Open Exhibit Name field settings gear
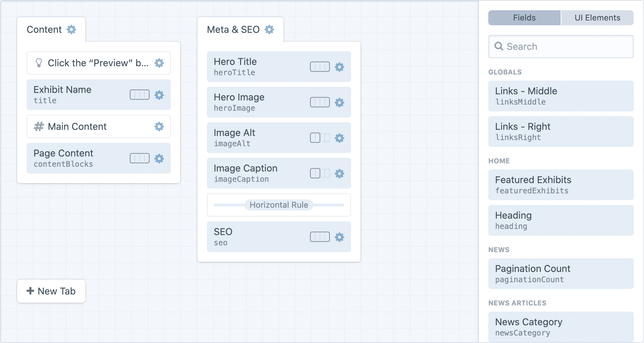This screenshot has height=343, width=644. click(159, 95)
